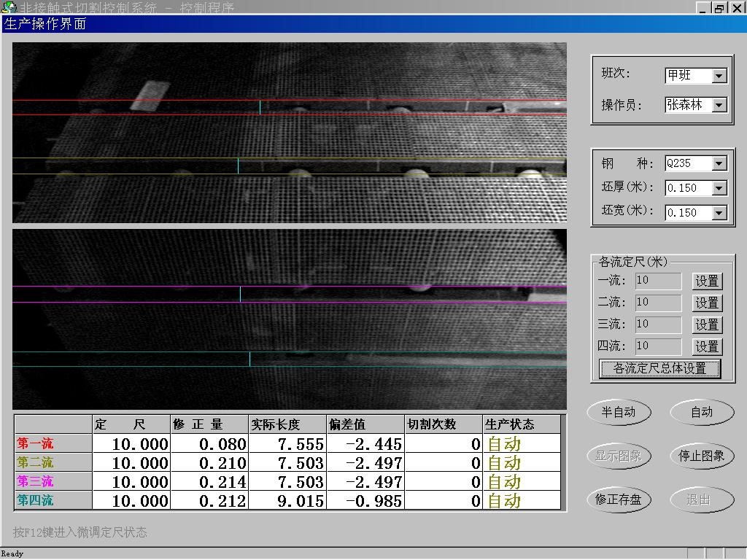747x560 pixels.
Task: Click 设置 button for 一流
Action: pos(706,281)
